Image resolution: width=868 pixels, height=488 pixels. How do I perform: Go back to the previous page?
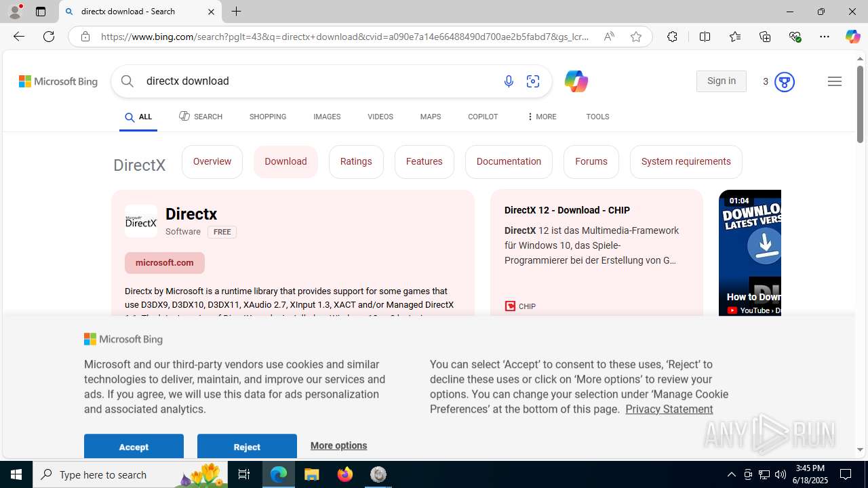point(19,37)
